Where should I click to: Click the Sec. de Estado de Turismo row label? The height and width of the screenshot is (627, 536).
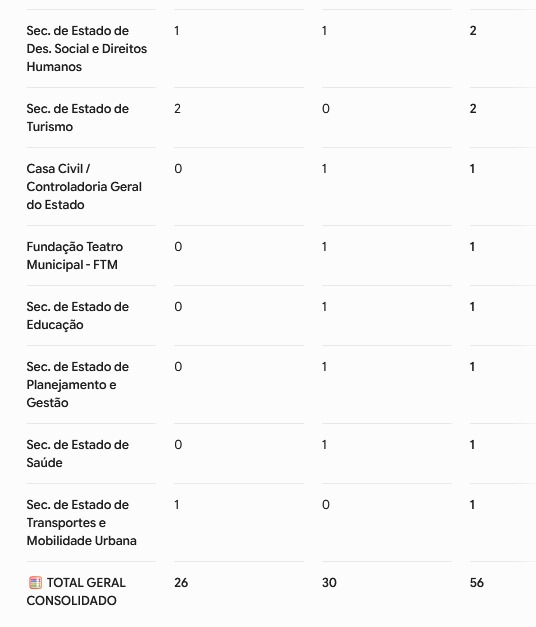coord(78,118)
